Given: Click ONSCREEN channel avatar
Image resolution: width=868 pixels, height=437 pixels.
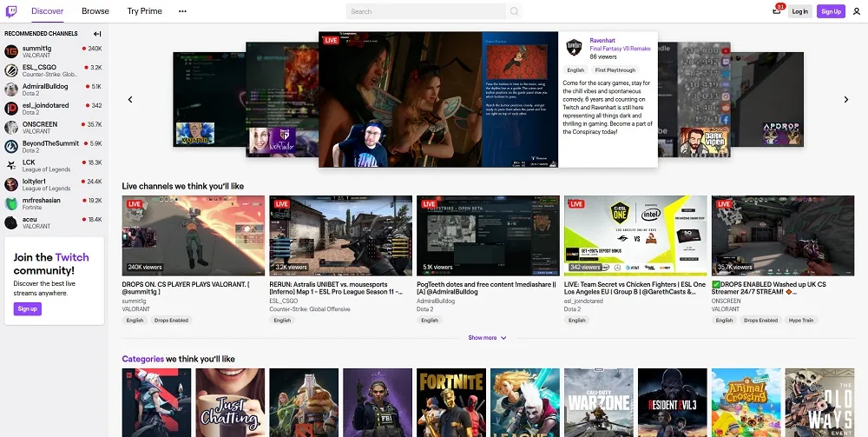Looking at the screenshot, I should pos(11,128).
